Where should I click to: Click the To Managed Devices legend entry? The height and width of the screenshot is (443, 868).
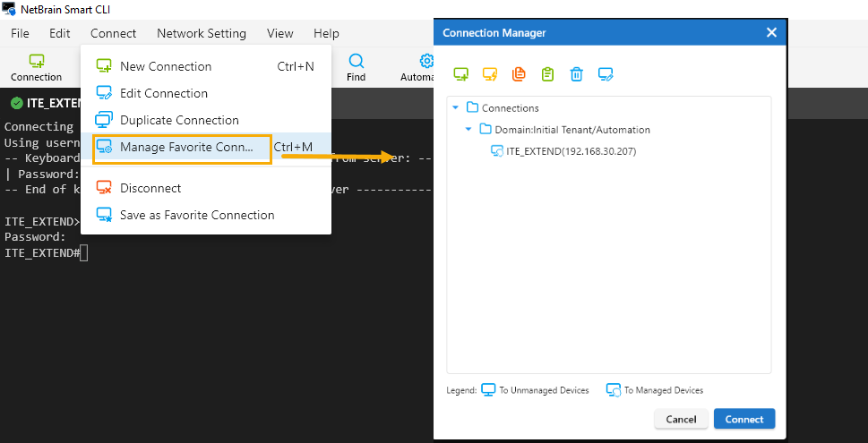pyautogui.click(x=655, y=390)
